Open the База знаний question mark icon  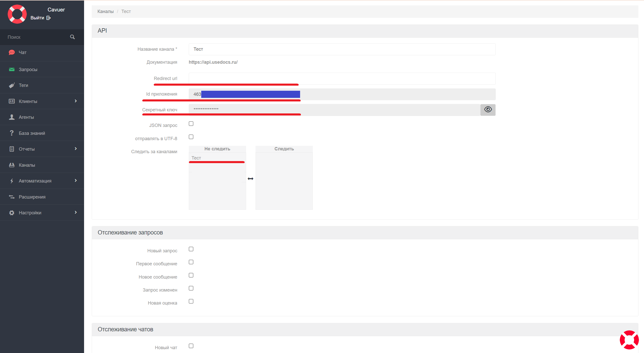(x=12, y=133)
